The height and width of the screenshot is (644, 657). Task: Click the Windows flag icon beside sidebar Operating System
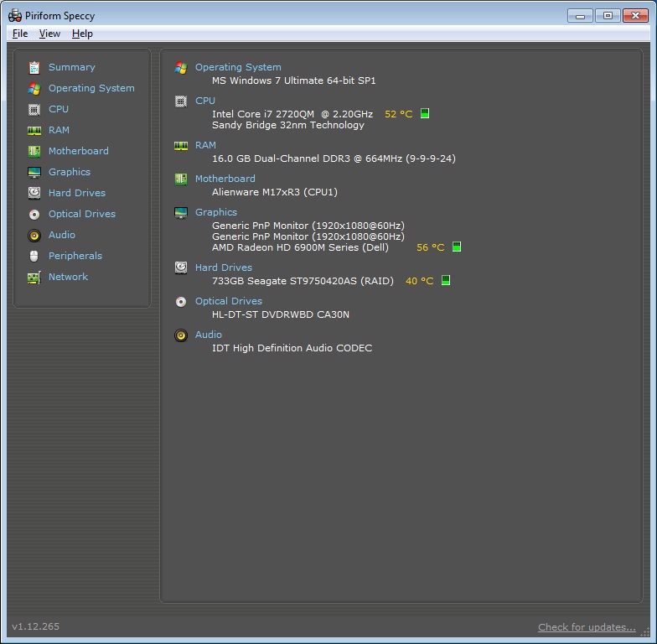tap(34, 89)
